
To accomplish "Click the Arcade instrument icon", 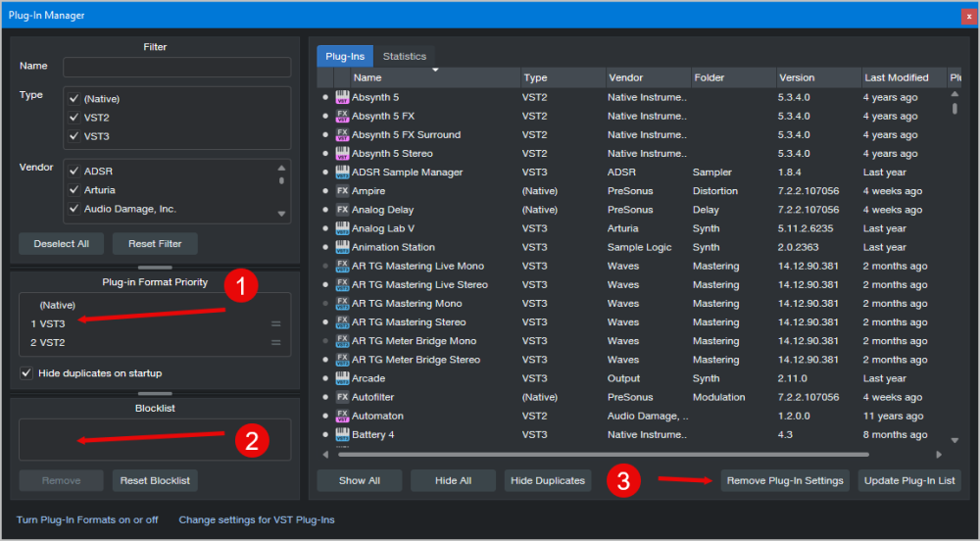I will click(342, 378).
